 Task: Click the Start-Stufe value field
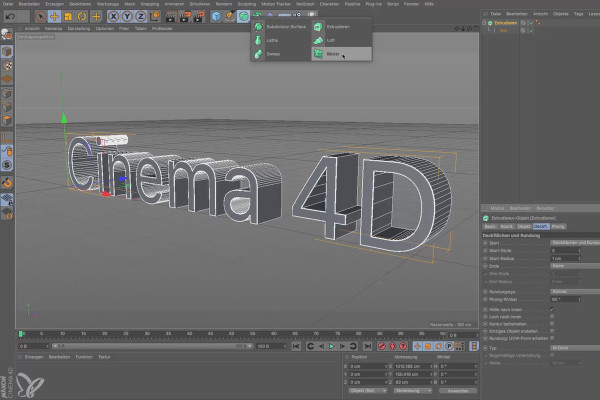(x=566, y=250)
